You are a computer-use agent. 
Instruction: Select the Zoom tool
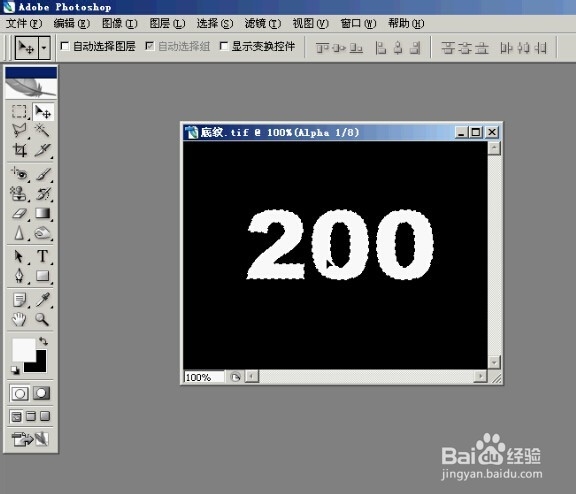coord(43,319)
